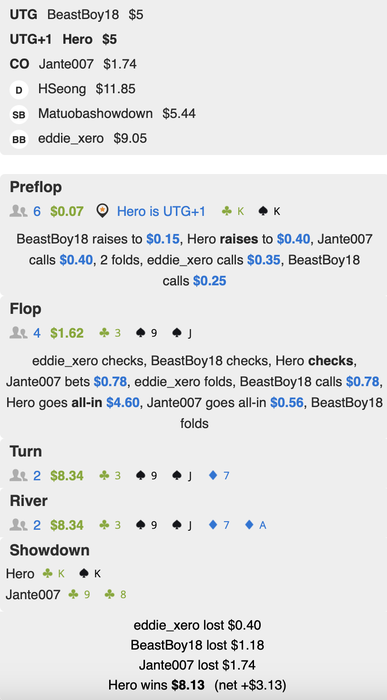Screen dimensions: 387x700
Task: Click the diamond Ace river card
Action: click(x=256, y=525)
